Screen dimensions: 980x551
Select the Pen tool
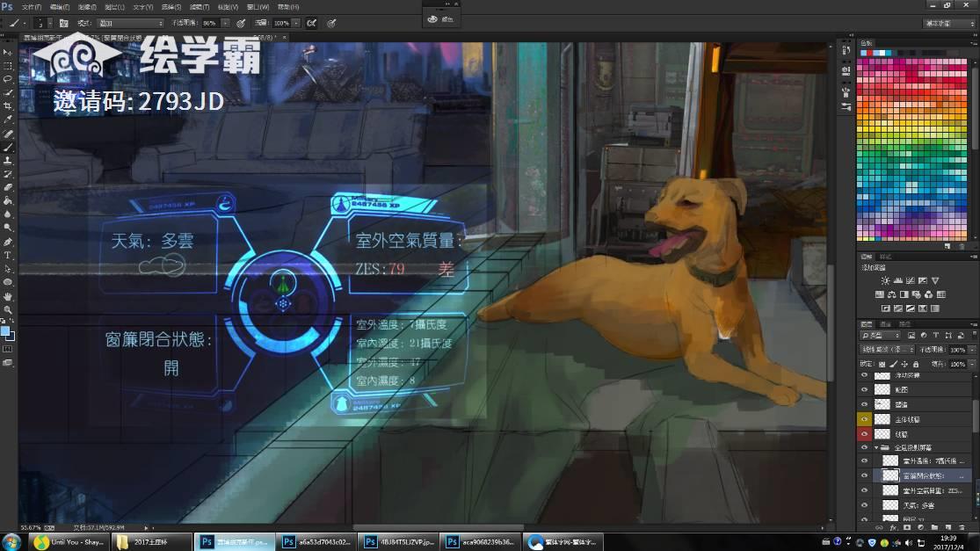pyautogui.click(x=8, y=242)
